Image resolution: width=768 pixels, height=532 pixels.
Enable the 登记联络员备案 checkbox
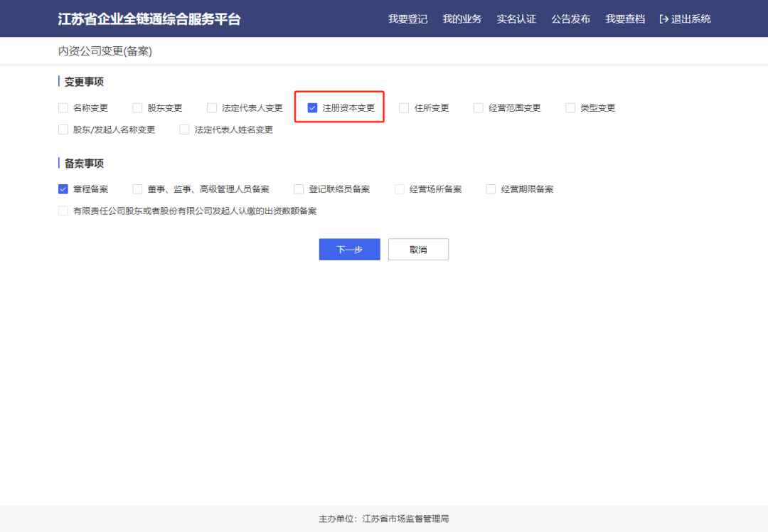point(299,188)
